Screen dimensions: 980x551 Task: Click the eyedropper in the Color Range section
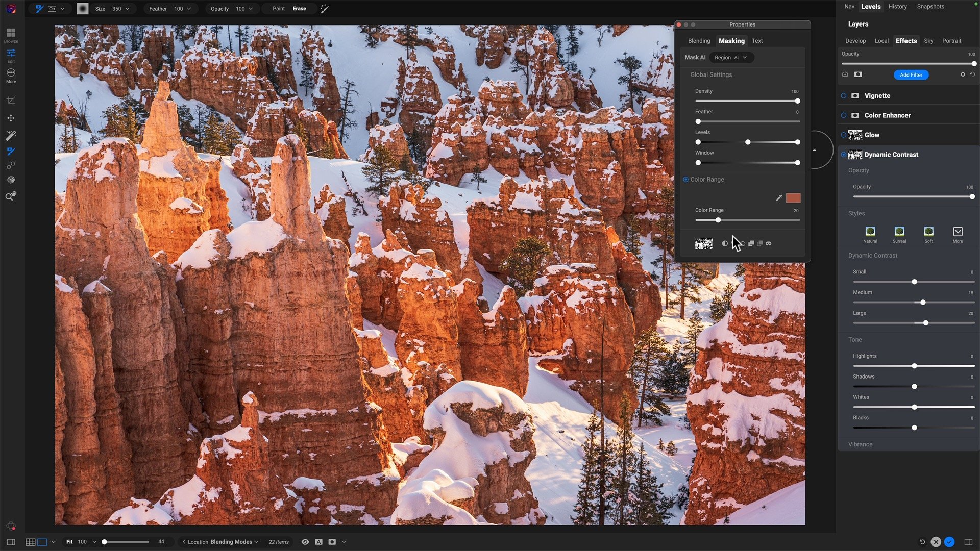tap(779, 198)
